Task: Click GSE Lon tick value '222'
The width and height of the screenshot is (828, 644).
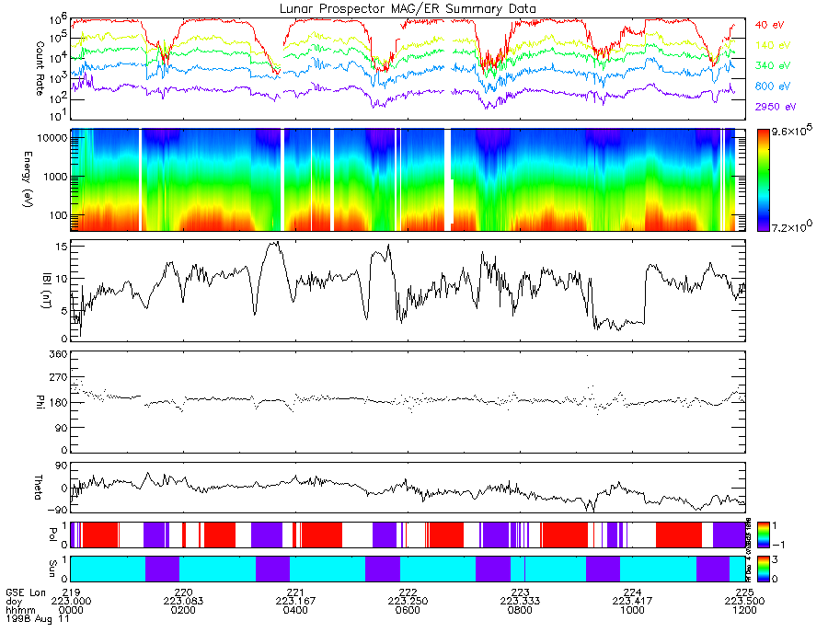Action: click(x=408, y=592)
